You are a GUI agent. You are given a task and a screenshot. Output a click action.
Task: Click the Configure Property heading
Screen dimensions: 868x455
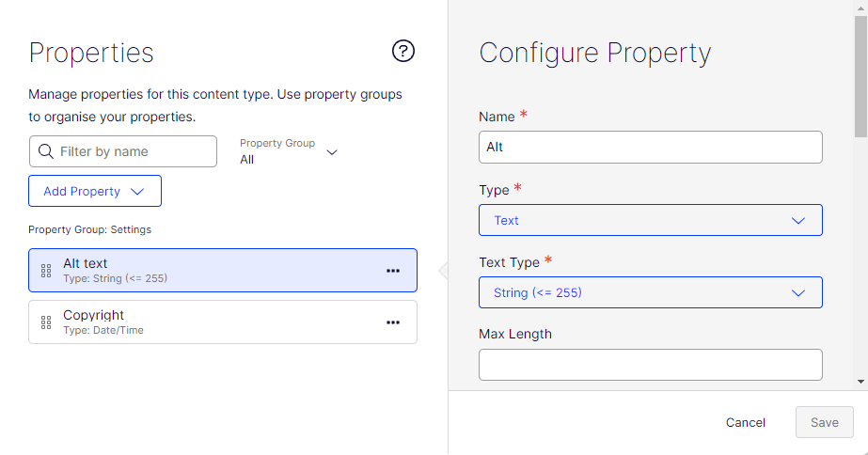595,54
